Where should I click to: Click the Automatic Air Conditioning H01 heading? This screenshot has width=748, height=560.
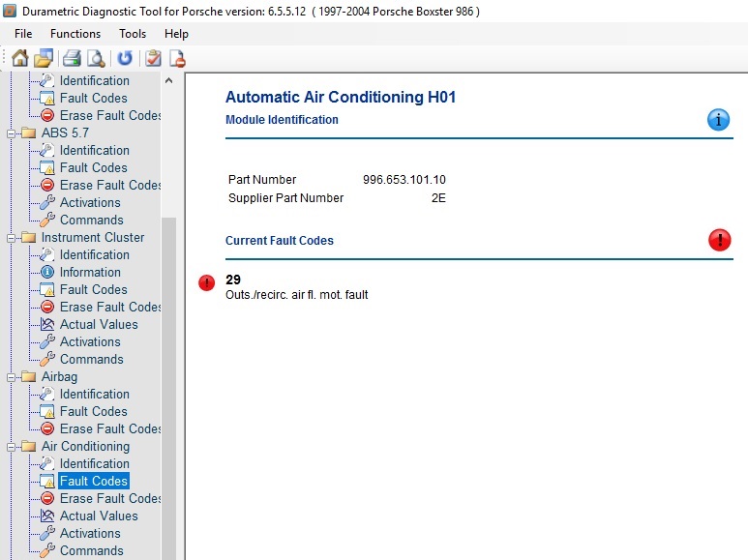[341, 97]
